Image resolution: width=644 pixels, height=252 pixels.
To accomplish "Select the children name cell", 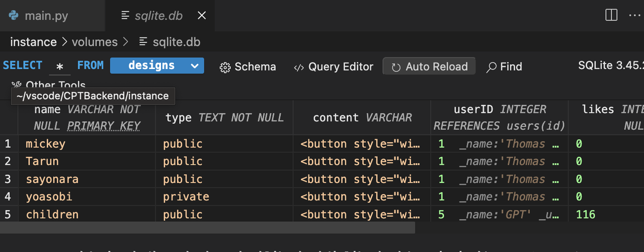I will 87,214.
